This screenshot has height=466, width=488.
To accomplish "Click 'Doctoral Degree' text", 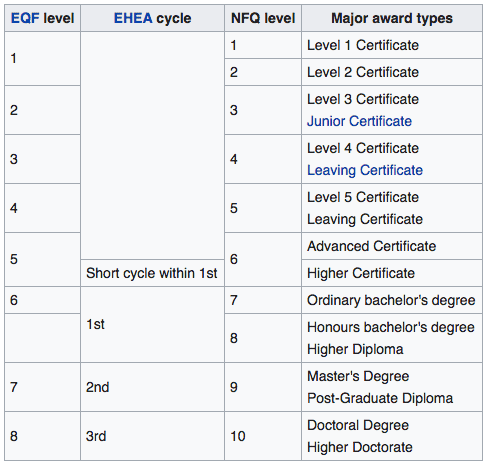I will click(358, 425).
